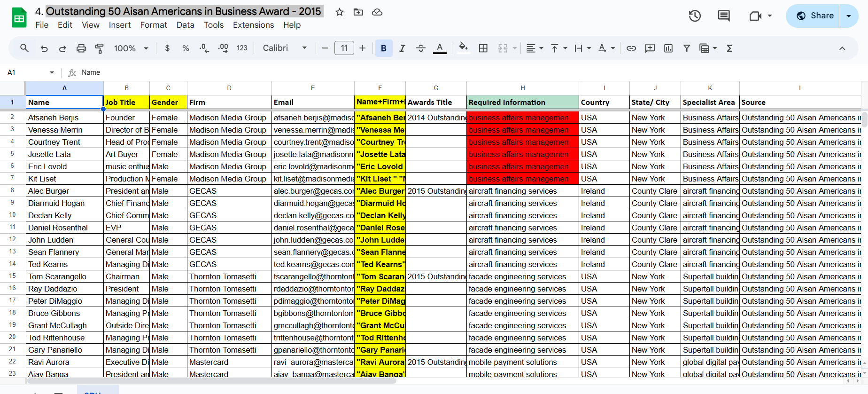Format as percent
Screen dimensions: 868x394
186,48
